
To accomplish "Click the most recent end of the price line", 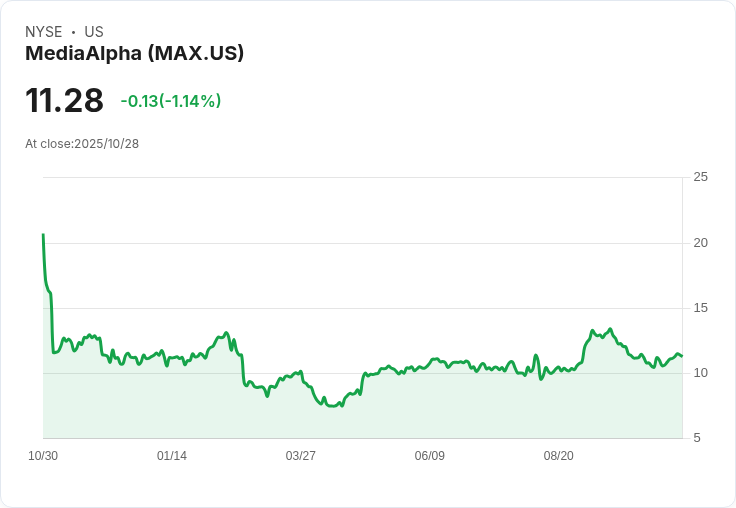I will [x=682, y=356].
